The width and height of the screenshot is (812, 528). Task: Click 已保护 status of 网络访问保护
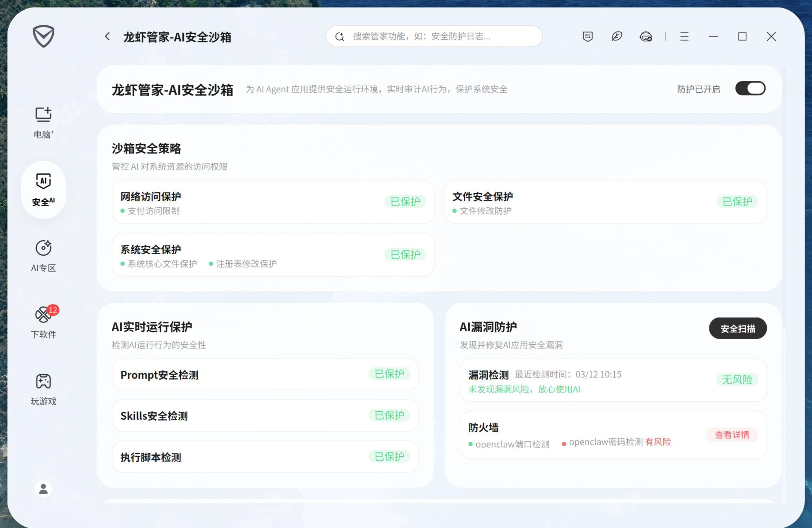[x=405, y=202]
